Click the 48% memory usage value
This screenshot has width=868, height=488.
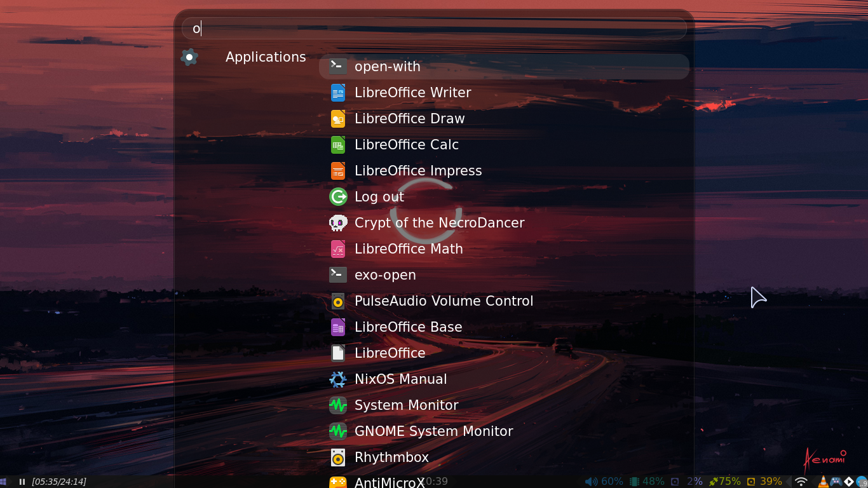coord(653,482)
